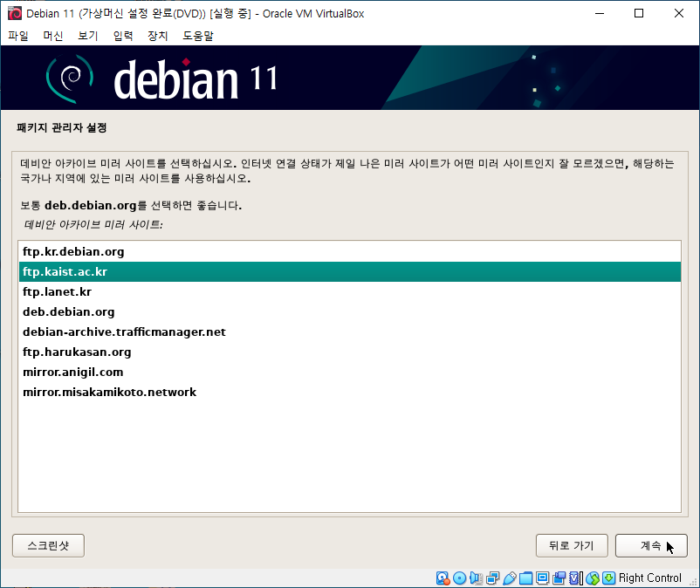Viewport: 700px width, 588px height.
Task: Select mirror debian-archive.trafficmanager.net
Action: (350, 332)
